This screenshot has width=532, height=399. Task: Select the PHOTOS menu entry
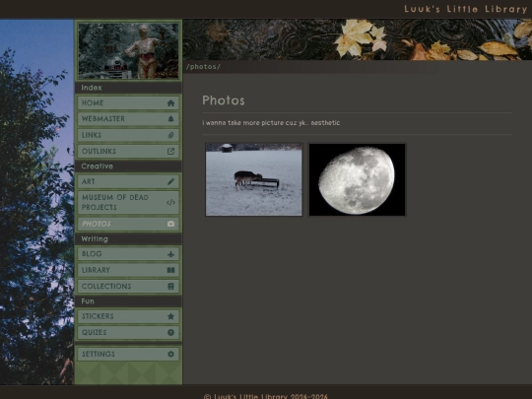tap(128, 224)
